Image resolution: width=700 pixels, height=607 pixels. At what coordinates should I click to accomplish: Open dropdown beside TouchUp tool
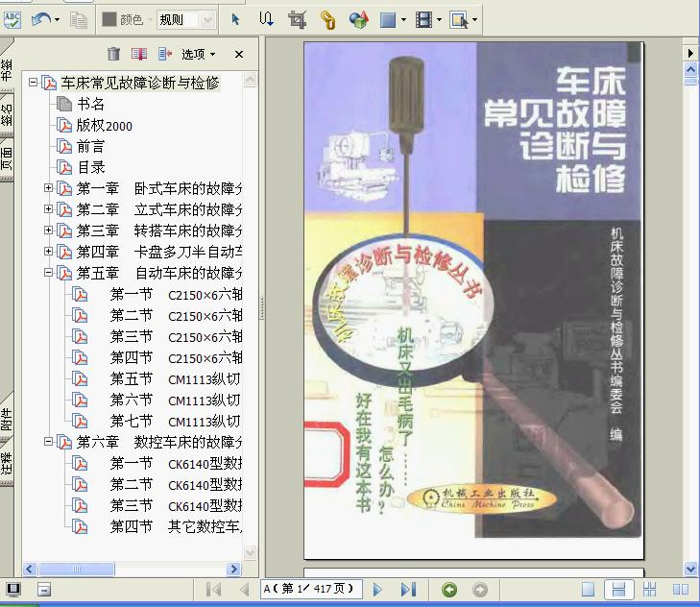(x=475, y=19)
